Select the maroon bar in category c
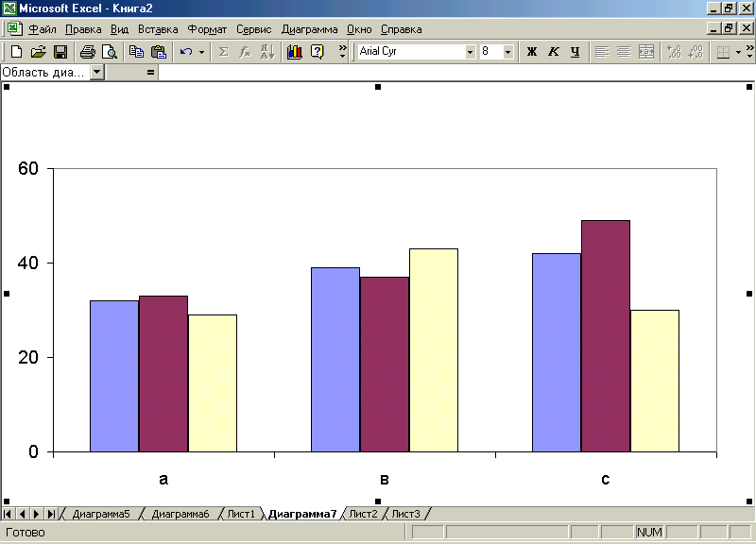Screen dimensions: 756x544 pos(606,336)
